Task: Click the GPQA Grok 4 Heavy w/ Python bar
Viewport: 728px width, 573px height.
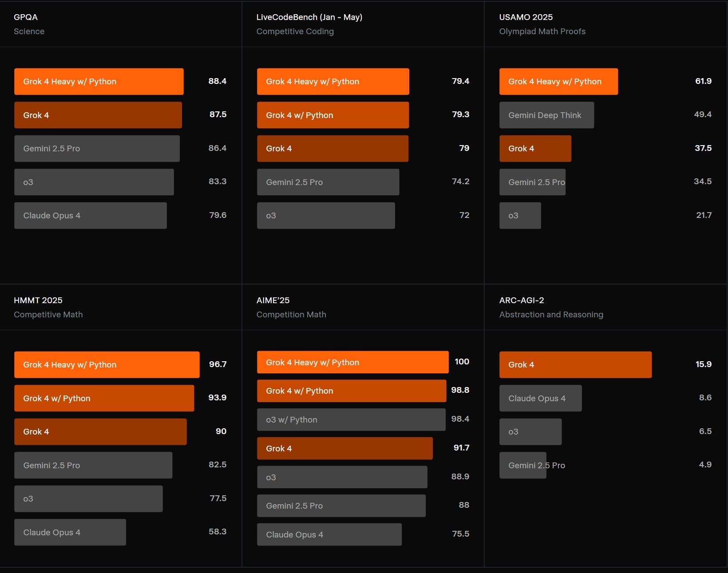Action: pos(99,82)
